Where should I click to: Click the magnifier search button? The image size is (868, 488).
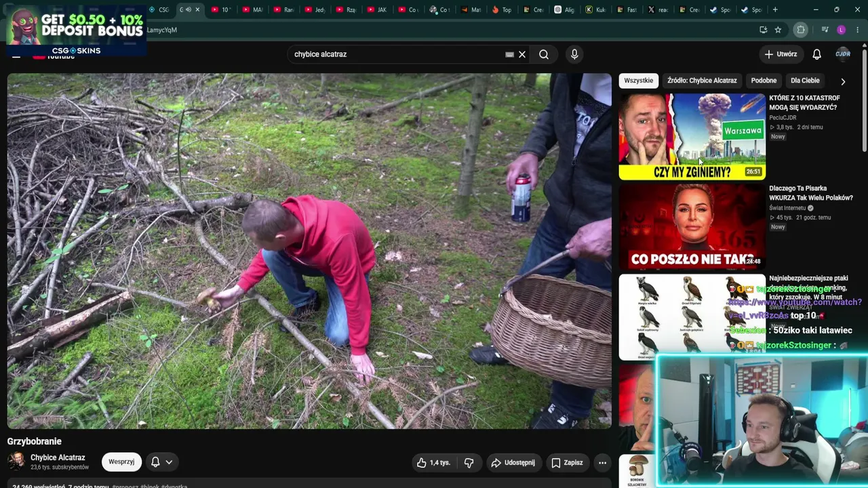coord(544,54)
